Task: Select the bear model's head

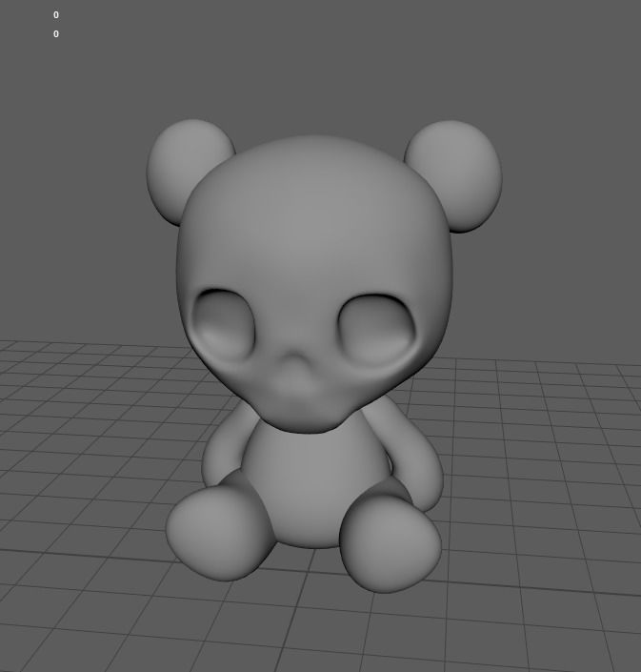Action: (314, 284)
